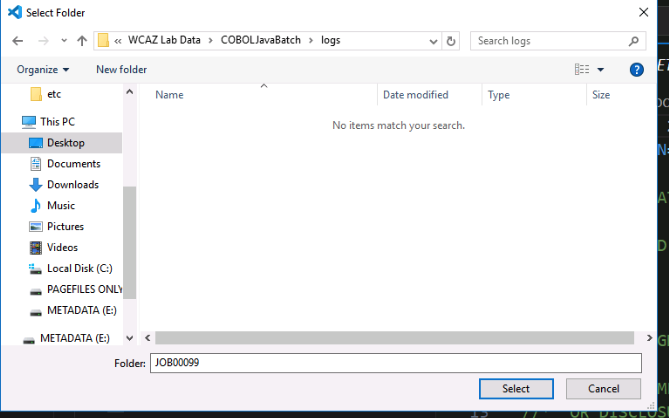Open the address bar history dropdown
This screenshot has width=669, height=418.
coord(433,41)
